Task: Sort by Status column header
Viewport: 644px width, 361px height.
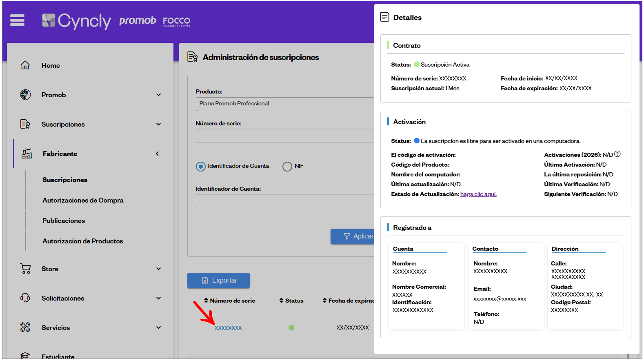Action: 291,301
